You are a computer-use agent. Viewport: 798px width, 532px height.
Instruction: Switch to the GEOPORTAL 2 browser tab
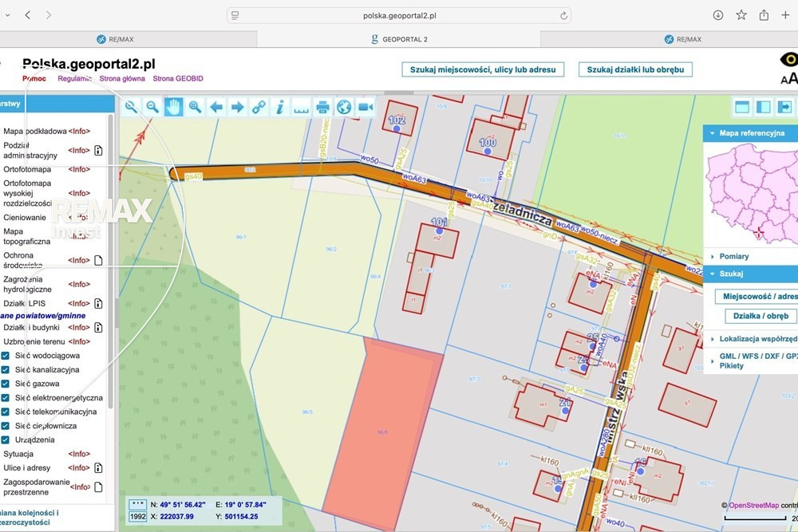coord(399,39)
